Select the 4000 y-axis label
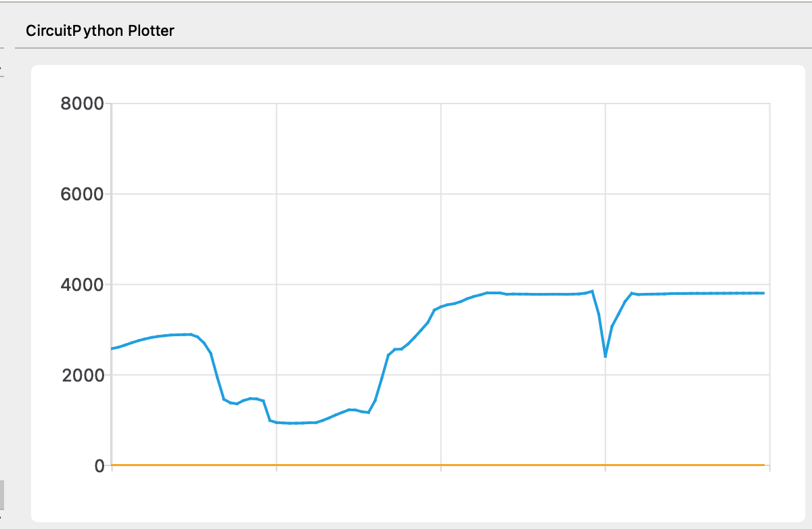This screenshot has width=812, height=529. (x=81, y=285)
